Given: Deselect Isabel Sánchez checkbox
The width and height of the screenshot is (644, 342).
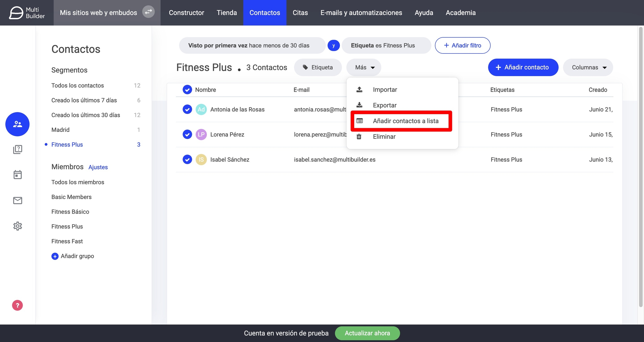Looking at the screenshot, I should coord(187,160).
